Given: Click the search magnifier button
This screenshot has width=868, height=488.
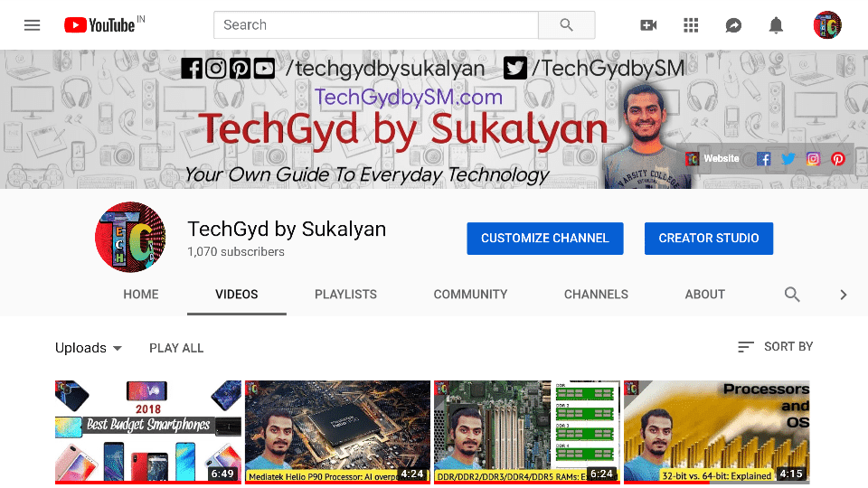Looking at the screenshot, I should (x=566, y=25).
